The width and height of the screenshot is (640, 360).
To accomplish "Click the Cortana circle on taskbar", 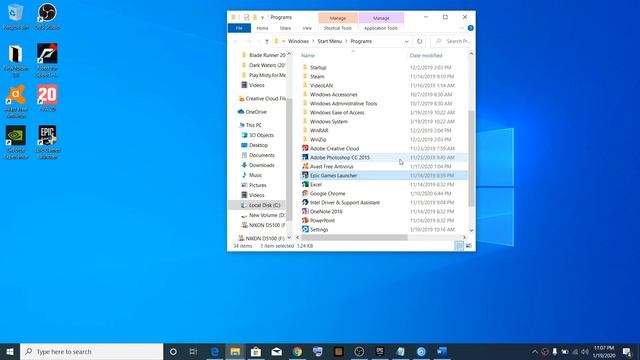I will (x=173, y=351).
